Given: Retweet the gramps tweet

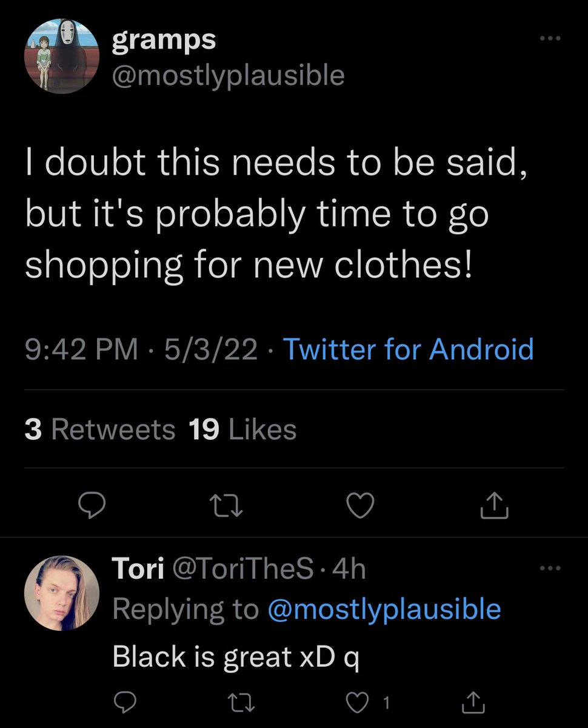Looking at the screenshot, I should click(226, 505).
